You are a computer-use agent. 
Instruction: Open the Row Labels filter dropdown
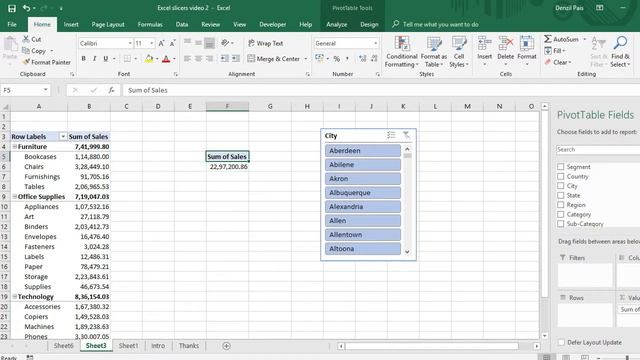[x=63, y=136]
